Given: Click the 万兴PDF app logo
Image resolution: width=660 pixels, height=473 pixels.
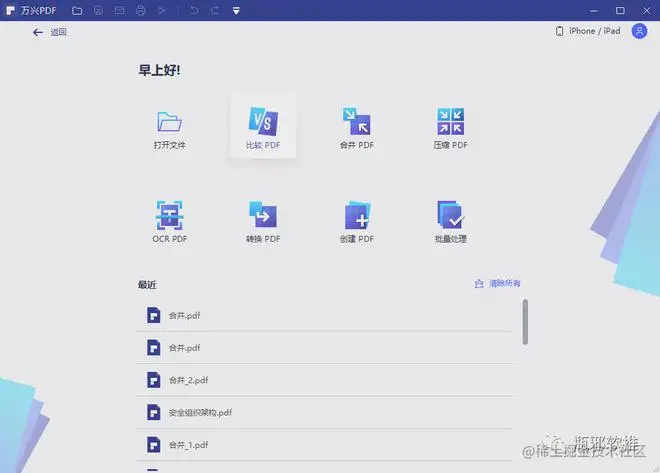Looking at the screenshot, I should (x=11, y=11).
